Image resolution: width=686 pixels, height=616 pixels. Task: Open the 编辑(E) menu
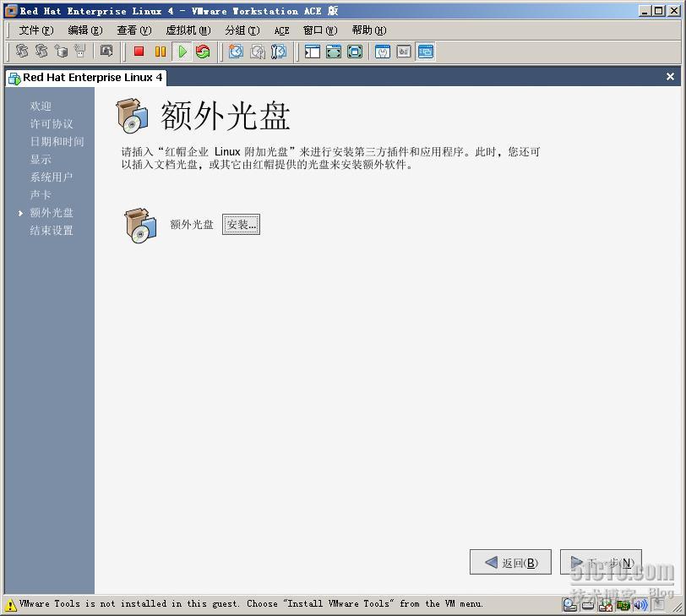click(84, 30)
